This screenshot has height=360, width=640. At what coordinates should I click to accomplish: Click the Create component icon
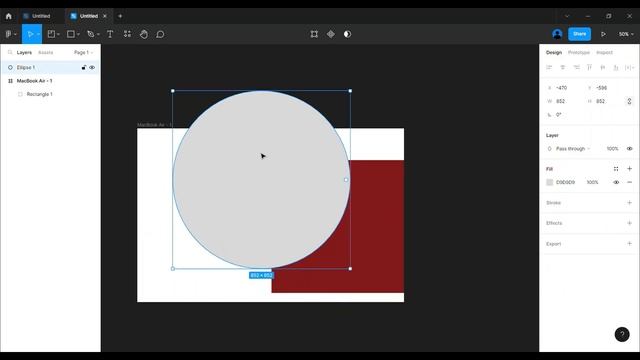[x=331, y=34]
